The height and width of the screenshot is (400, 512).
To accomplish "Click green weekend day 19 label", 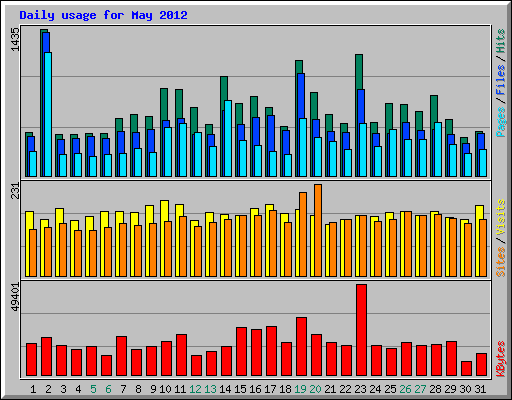I will 300,389.
